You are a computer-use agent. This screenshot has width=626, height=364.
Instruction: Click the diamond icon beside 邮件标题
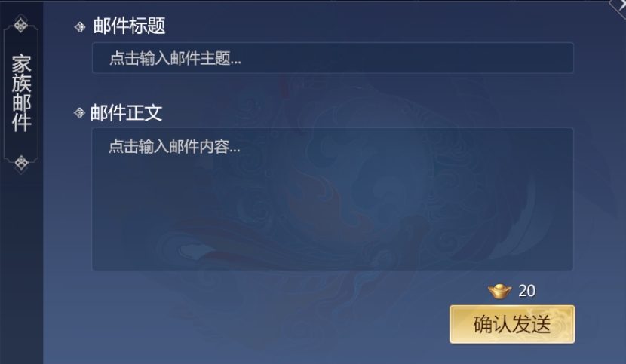click(80, 26)
